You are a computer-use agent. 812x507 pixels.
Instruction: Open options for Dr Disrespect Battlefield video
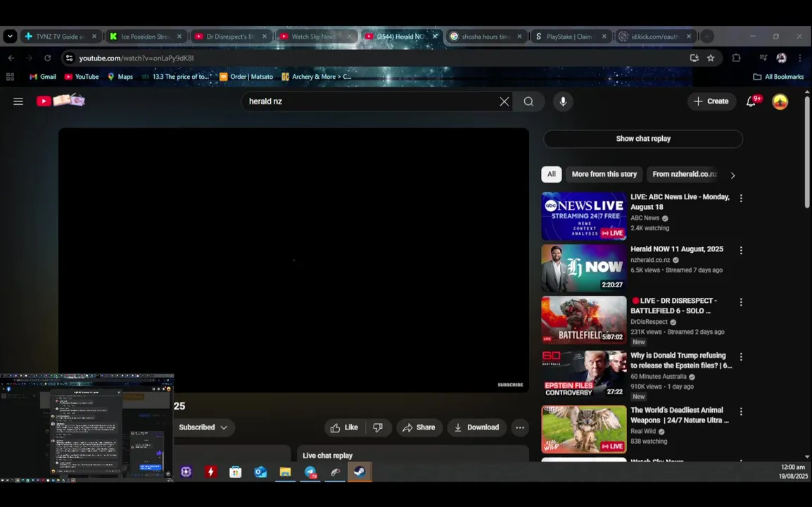[741, 302]
